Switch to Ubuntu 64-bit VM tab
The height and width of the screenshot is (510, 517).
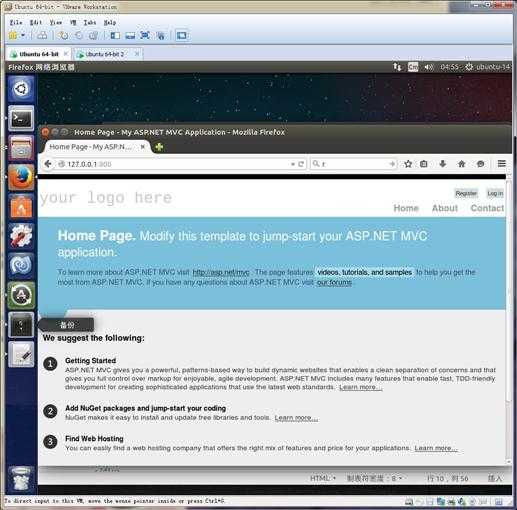tap(38, 54)
